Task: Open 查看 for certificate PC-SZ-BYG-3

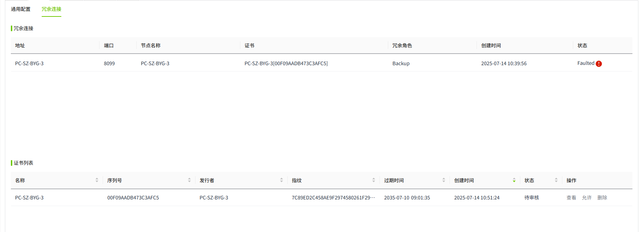Action: [x=571, y=198]
